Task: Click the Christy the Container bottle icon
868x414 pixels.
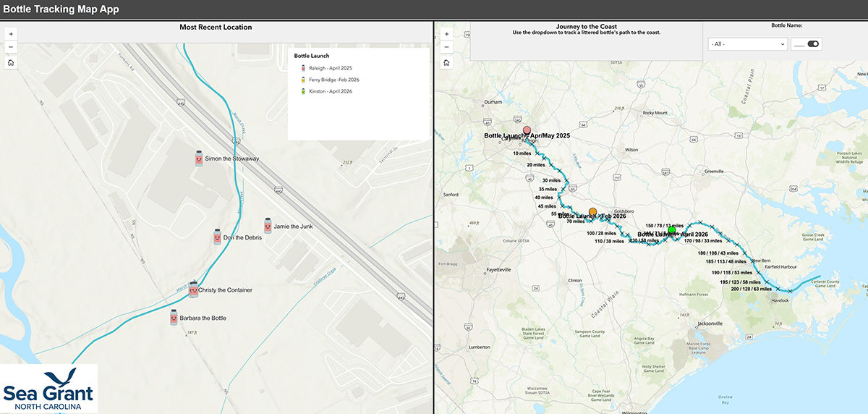Action: coord(193,290)
